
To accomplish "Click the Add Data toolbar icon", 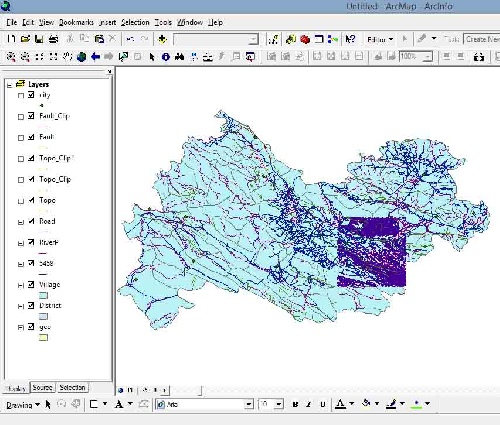I will (x=162, y=39).
